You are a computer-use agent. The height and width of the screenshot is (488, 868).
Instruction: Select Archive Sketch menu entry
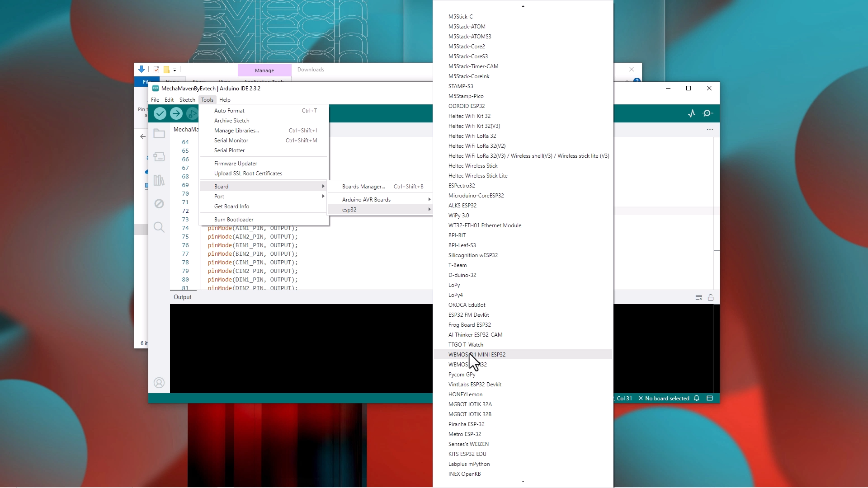tap(264, 120)
